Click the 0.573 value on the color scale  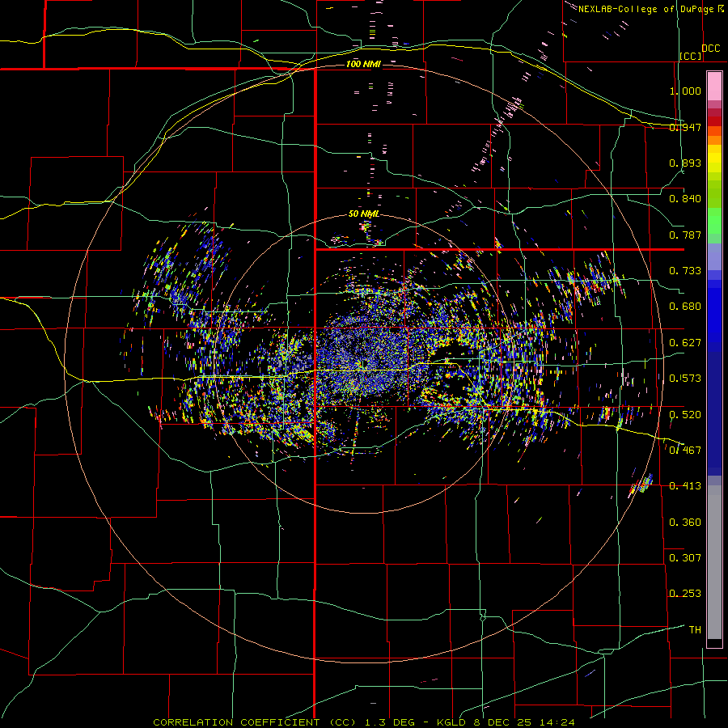pos(685,379)
